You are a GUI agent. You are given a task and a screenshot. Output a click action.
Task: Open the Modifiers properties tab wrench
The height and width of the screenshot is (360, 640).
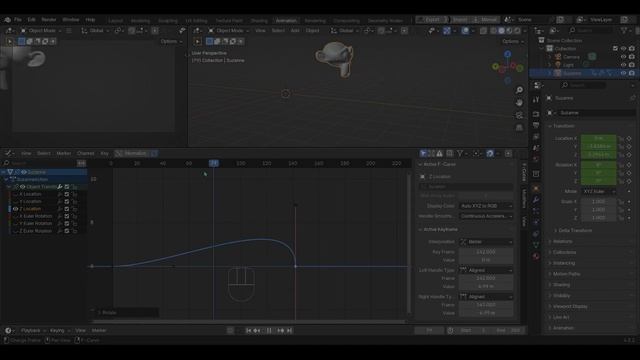click(536, 200)
